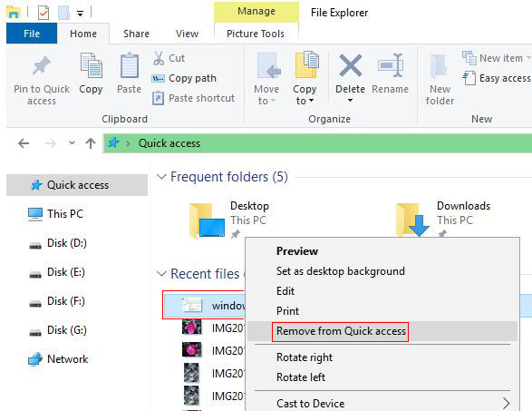Click the Cut scissors icon
Viewport: 532px width, 411px height.
(x=159, y=58)
